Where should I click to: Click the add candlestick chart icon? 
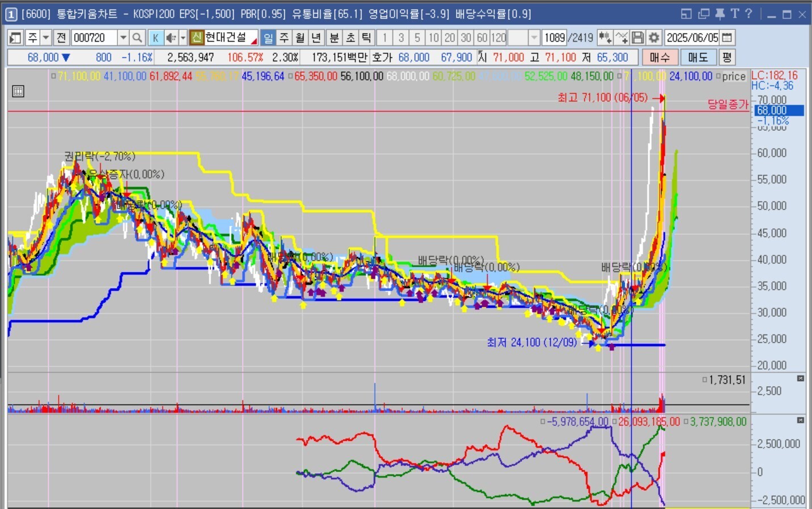(x=605, y=38)
